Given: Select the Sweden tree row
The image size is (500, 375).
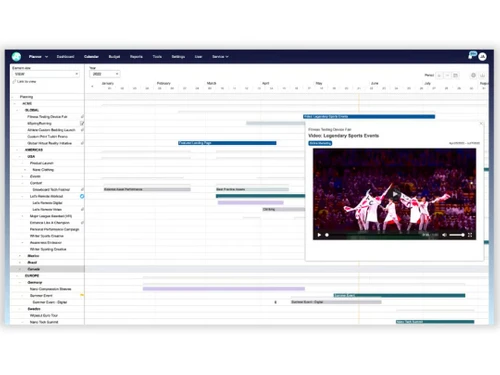Looking at the screenshot, I should (x=47, y=309).
